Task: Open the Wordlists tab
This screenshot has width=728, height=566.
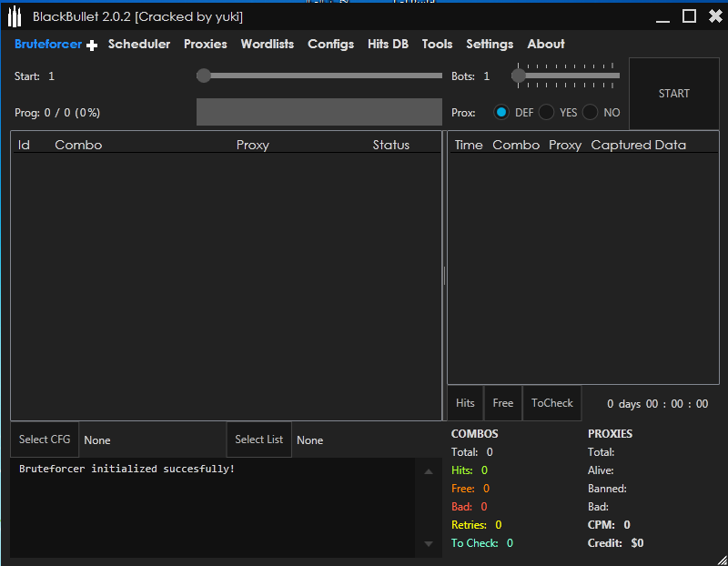Action: click(267, 44)
